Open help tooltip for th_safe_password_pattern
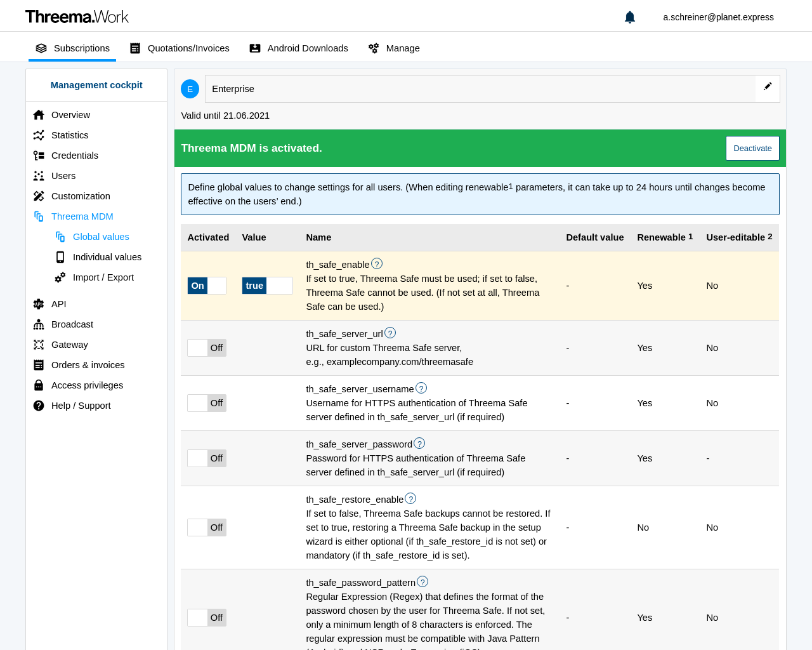 click(422, 581)
